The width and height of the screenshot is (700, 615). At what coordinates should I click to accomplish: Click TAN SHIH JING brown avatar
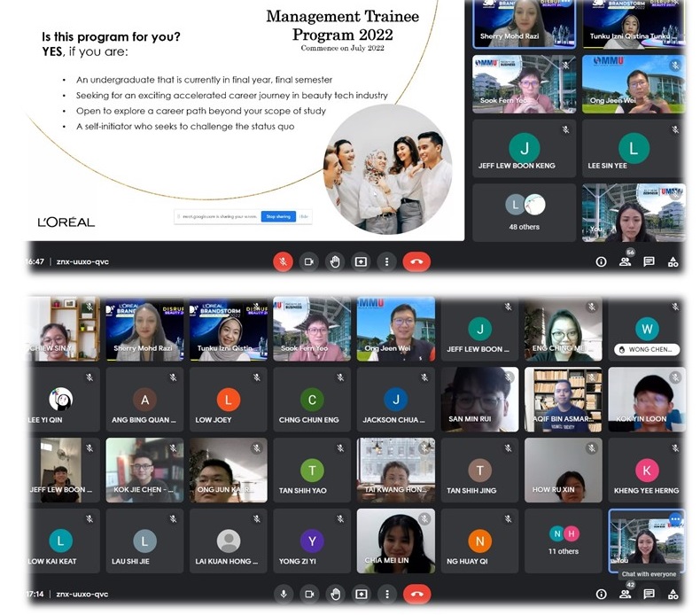[480, 470]
